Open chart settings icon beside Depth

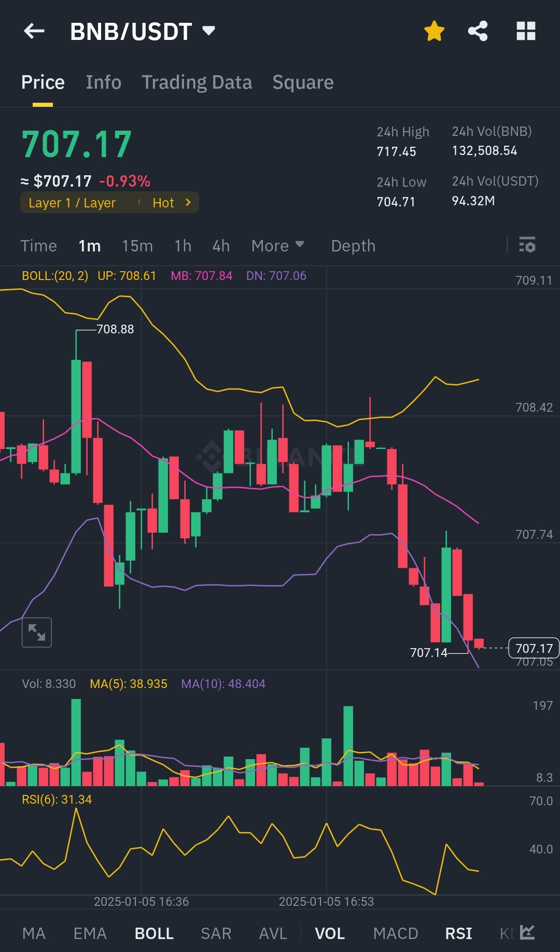tap(527, 245)
